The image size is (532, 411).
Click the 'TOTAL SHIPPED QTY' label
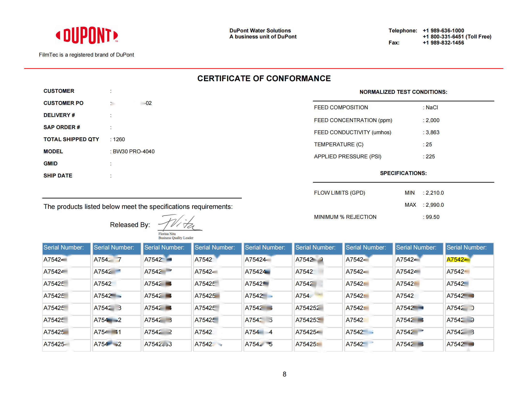[71, 139]
